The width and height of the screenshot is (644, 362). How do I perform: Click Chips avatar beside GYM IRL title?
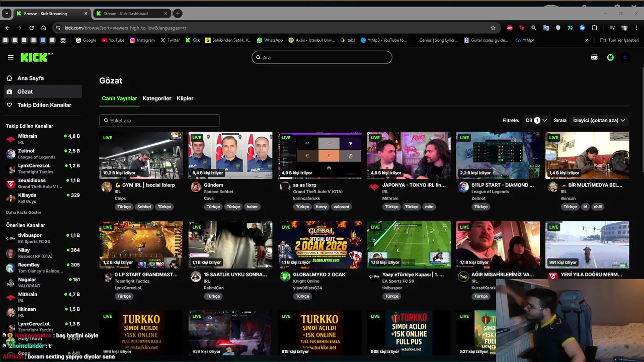tap(107, 187)
